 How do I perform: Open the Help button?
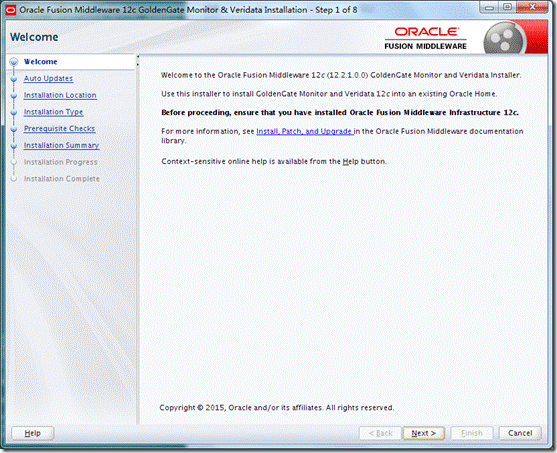click(32, 433)
